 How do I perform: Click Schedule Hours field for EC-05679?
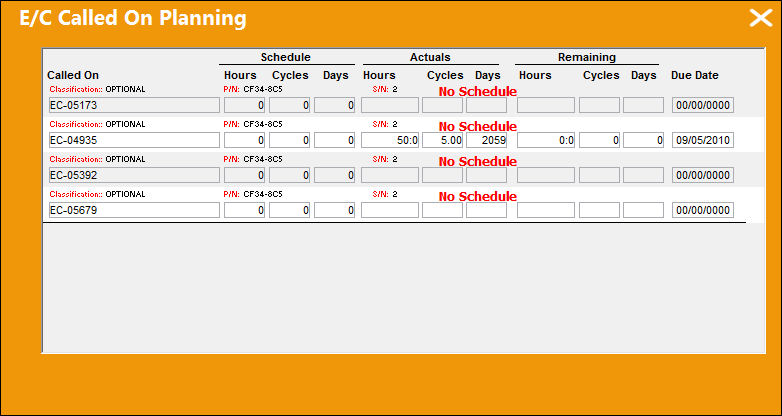244,210
